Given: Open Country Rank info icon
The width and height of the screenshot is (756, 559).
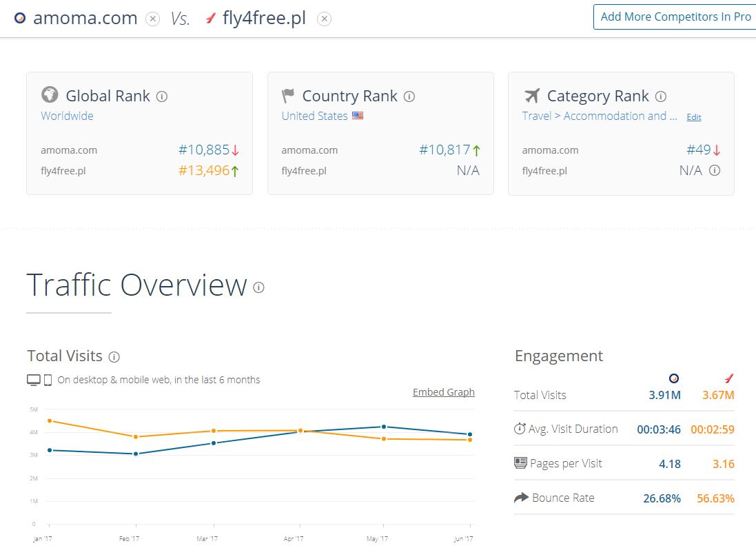Looking at the screenshot, I should pos(409,96).
